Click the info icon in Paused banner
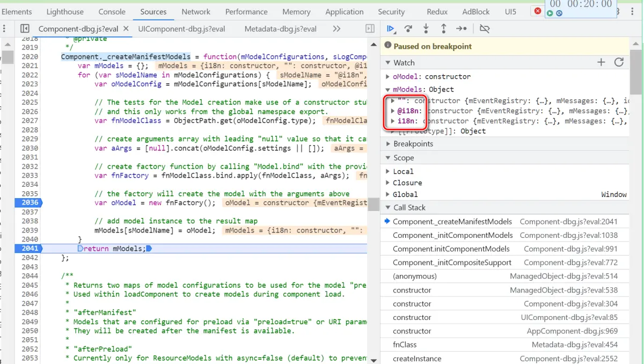This screenshot has width=644, height=364. tap(389, 46)
